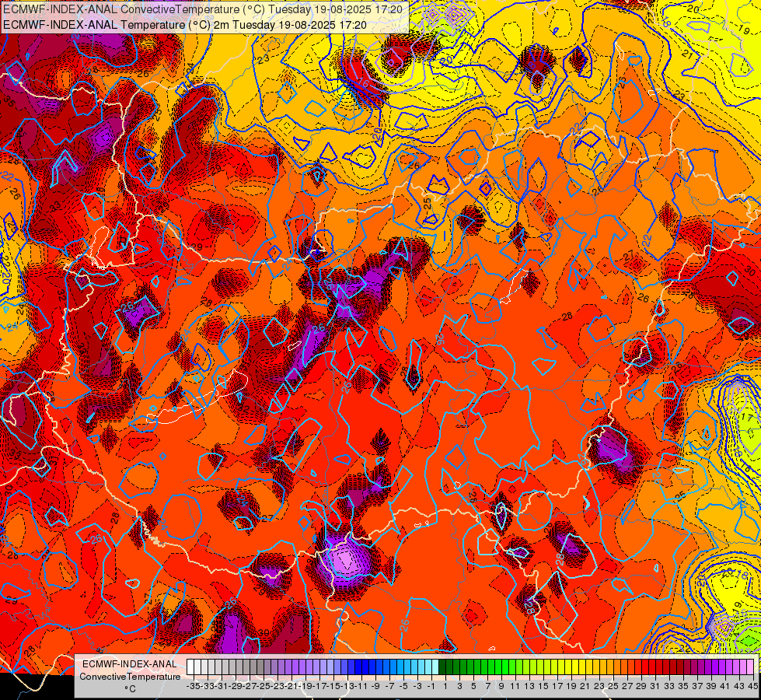Pick the pink legend swatch above 45
Image resolution: width=761 pixels, height=700 pixels.
(750, 667)
